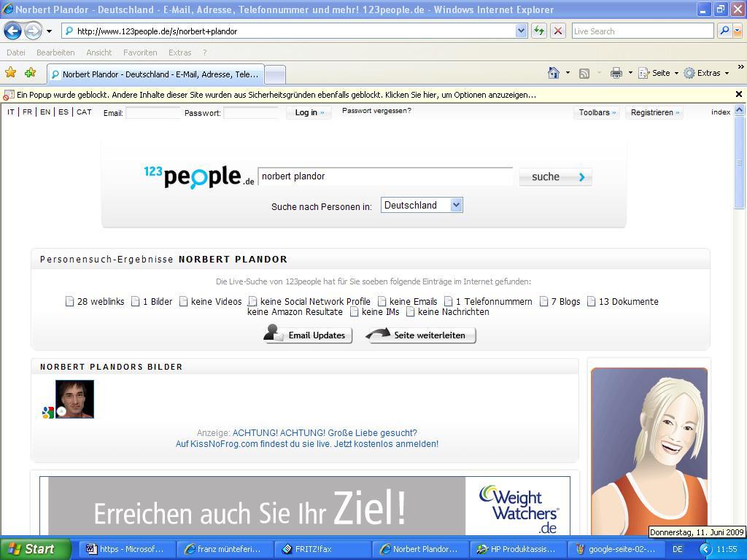Open the Toolbars button
747x560 pixels.
coord(597,112)
